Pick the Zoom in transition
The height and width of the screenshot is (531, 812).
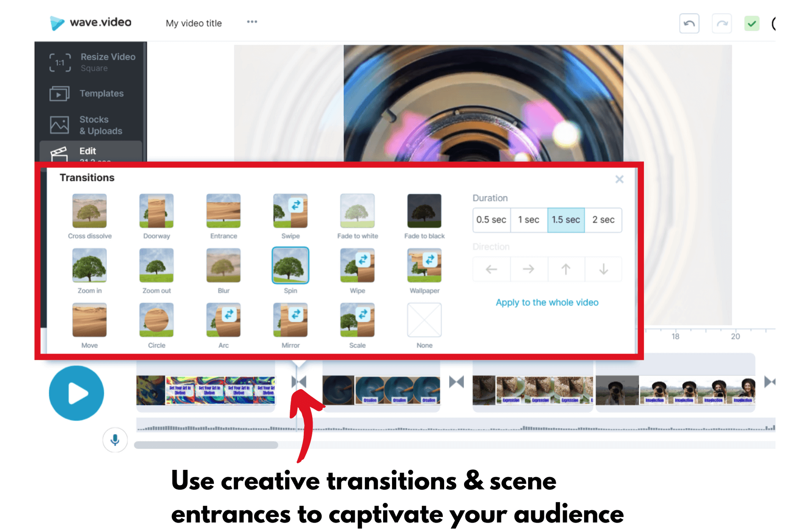point(89,266)
